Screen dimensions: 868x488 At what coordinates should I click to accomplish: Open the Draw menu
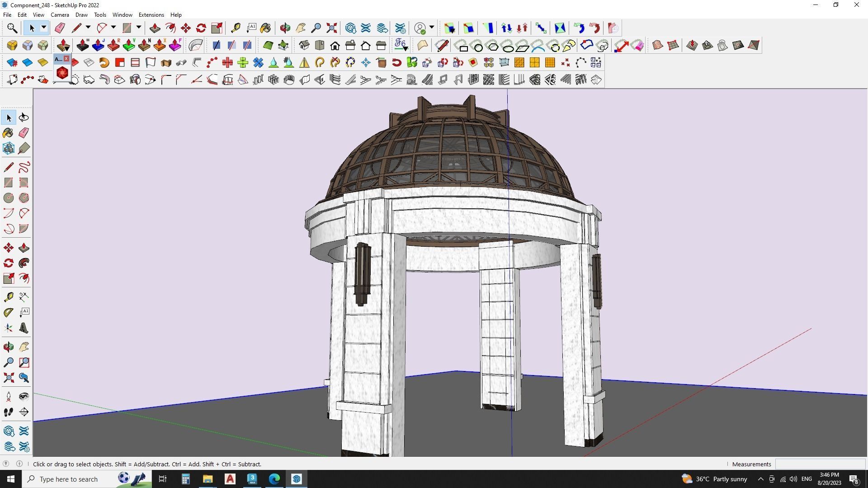coord(81,14)
